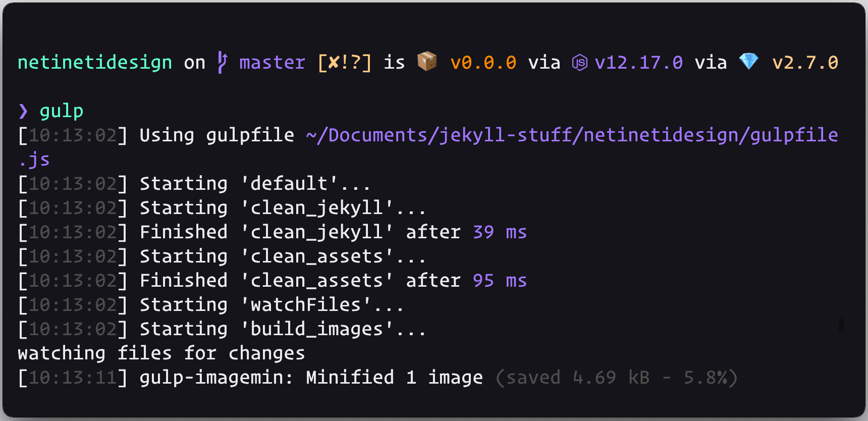The image size is (868, 421).
Task: Click the saved 4.69 kB - 5.8% text
Action: pyautogui.click(x=617, y=378)
